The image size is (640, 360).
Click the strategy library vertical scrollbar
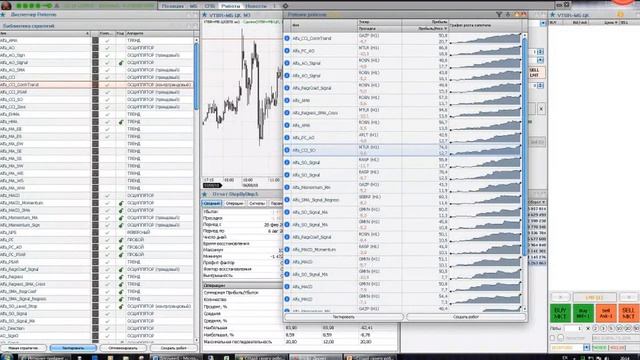[x=196, y=77]
